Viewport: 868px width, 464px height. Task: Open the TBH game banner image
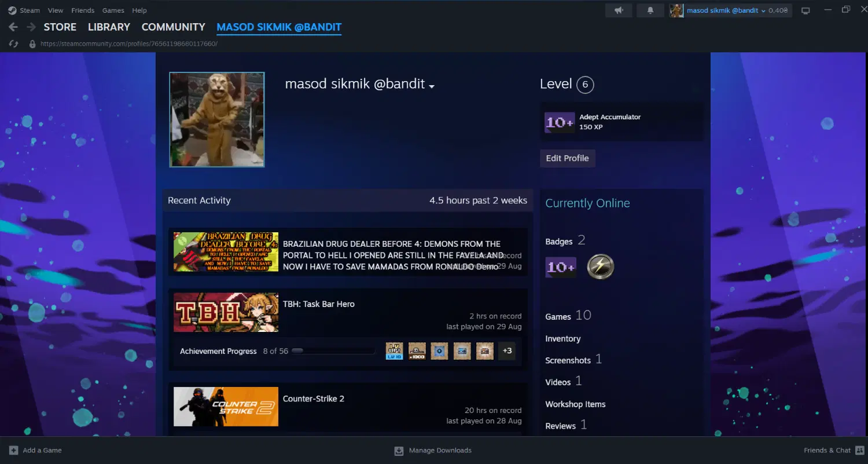tap(226, 312)
